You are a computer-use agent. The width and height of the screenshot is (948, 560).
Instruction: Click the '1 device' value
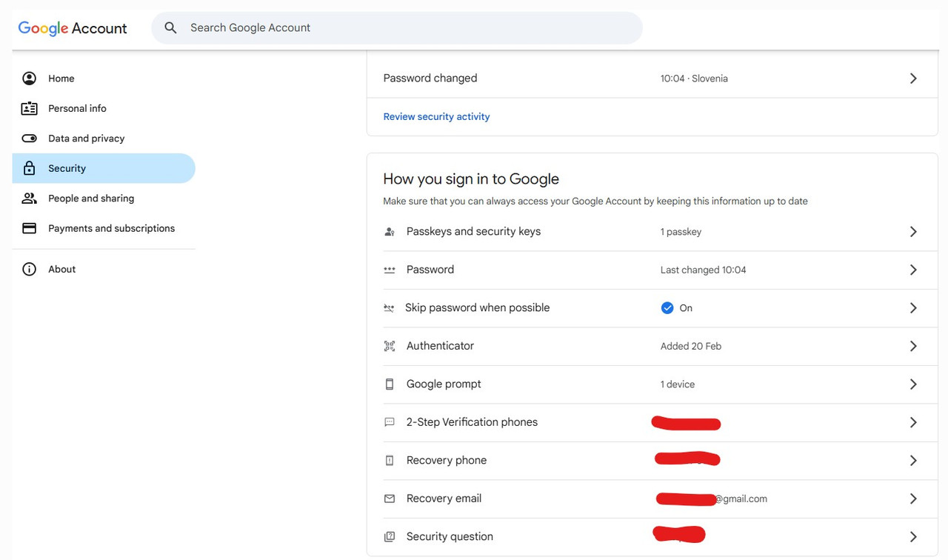(678, 384)
